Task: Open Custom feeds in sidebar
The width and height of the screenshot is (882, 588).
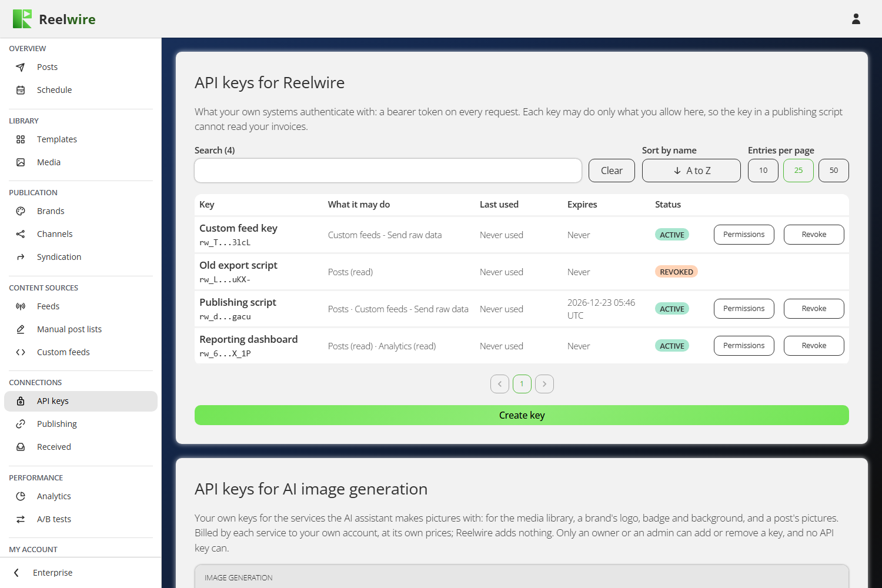Action: (x=81, y=352)
